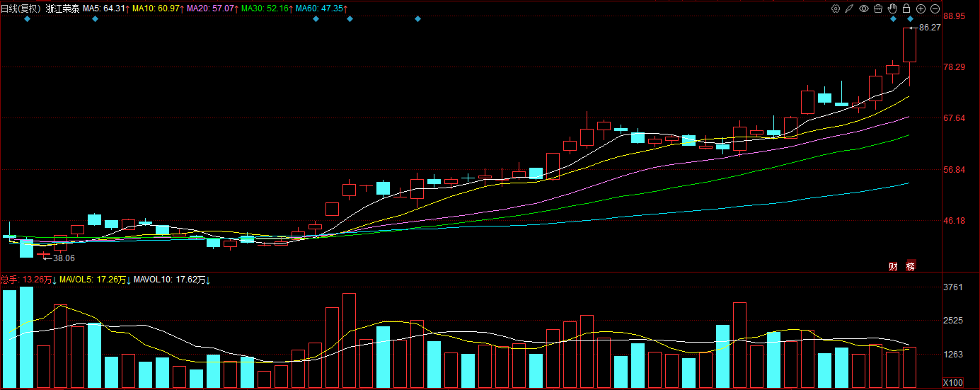Viewport: 980px width, 390px height.
Task: Click diamond marker beneath the lock icon
Action: pyautogui.click(x=910, y=19)
